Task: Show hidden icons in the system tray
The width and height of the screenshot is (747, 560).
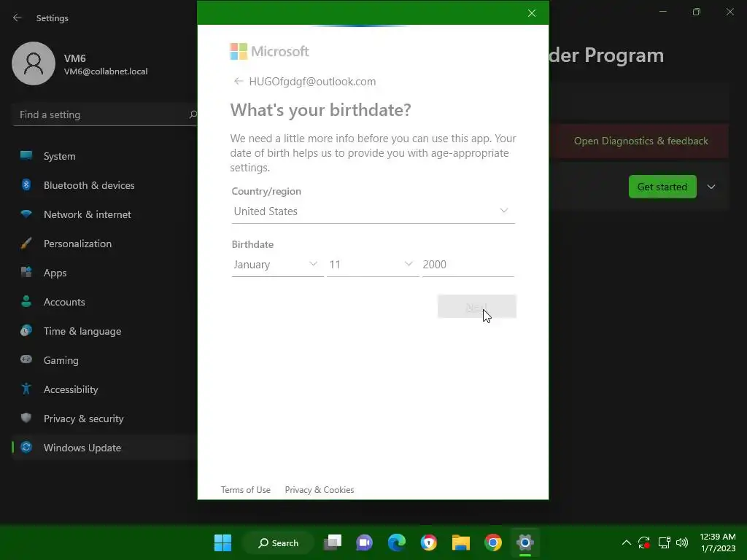Action: [x=627, y=542]
